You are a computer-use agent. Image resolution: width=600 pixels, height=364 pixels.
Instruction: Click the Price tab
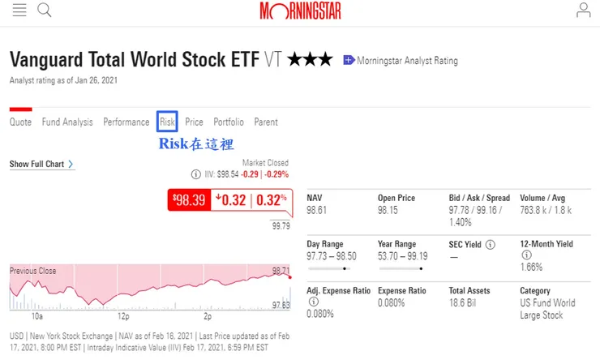194,122
